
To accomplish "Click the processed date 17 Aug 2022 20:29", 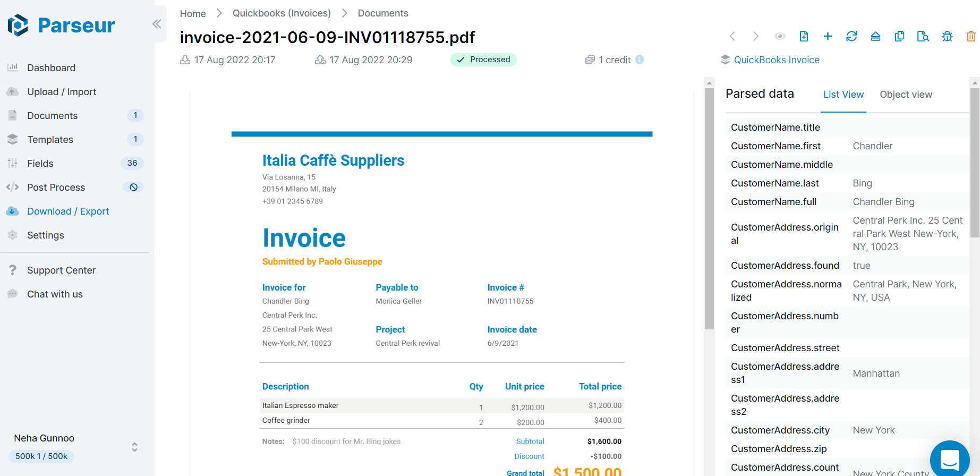I will (371, 60).
